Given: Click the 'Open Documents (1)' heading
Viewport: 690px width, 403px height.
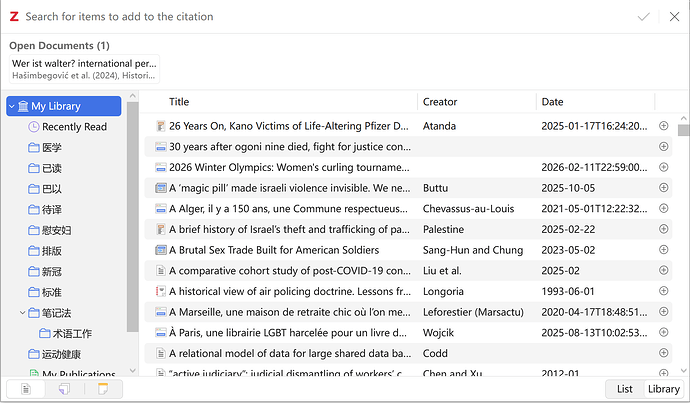Looking at the screenshot, I should click(59, 46).
